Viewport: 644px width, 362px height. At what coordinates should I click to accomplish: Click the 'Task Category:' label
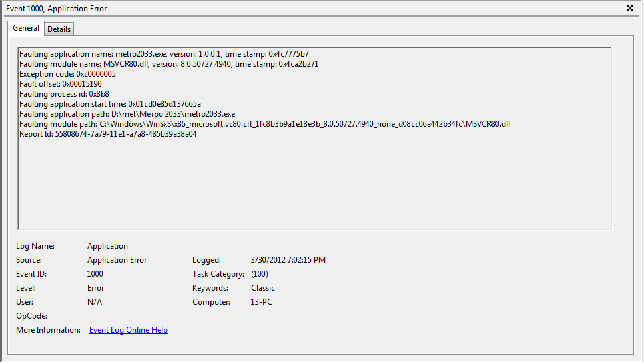[x=218, y=274]
